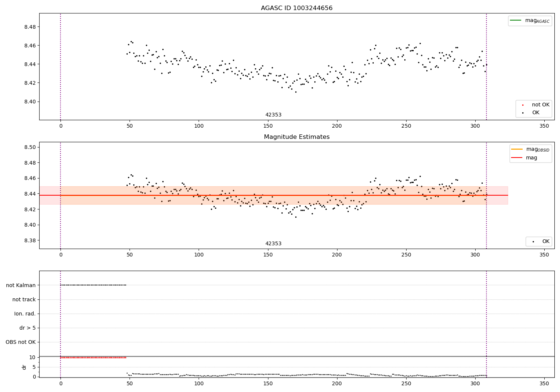560x392 pixels.
Task: Click the rotated "dr" y-axis label
Action: click(24, 367)
